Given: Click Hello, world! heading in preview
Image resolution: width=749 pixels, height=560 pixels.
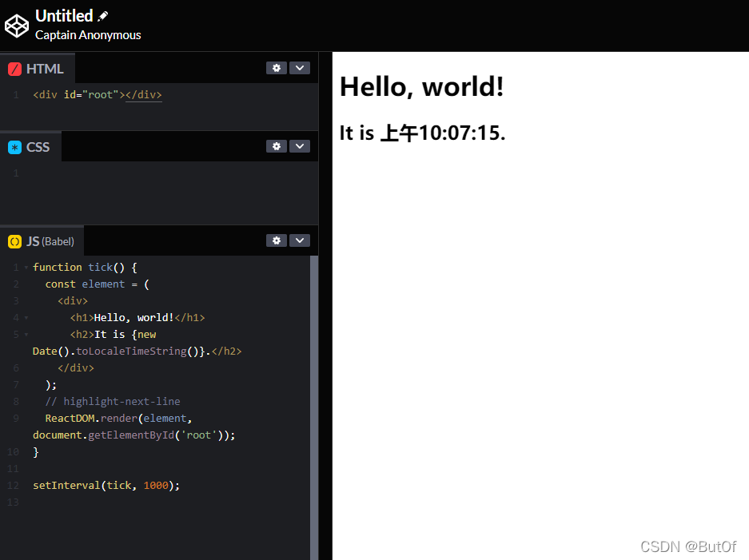Looking at the screenshot, I should tap(422, 86).
